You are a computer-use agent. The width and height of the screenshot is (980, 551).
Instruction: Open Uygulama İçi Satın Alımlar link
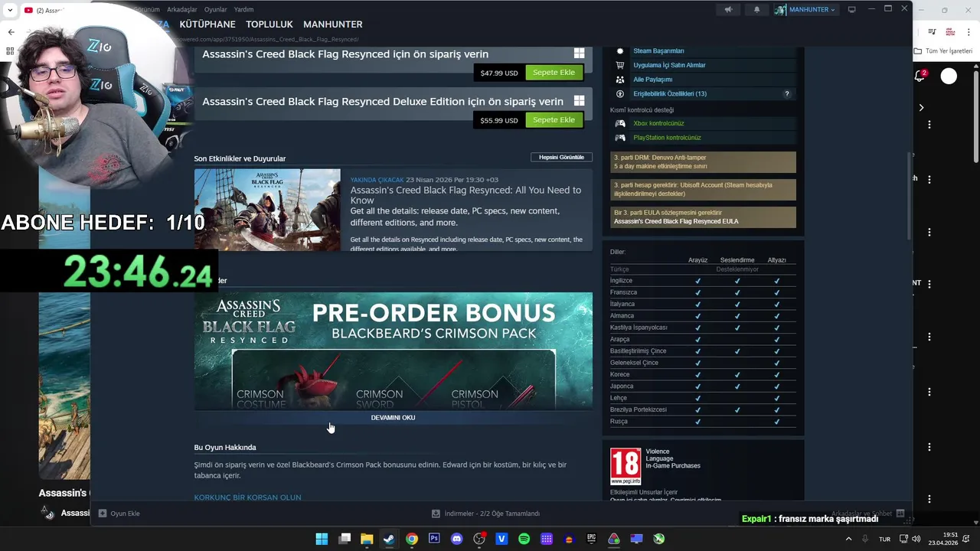click(x=669, y=65)
